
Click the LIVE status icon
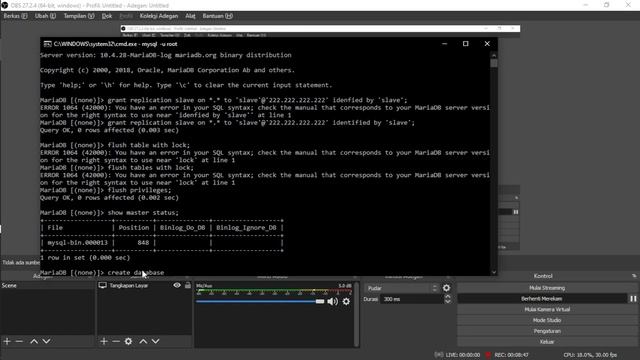pos(438,355)
